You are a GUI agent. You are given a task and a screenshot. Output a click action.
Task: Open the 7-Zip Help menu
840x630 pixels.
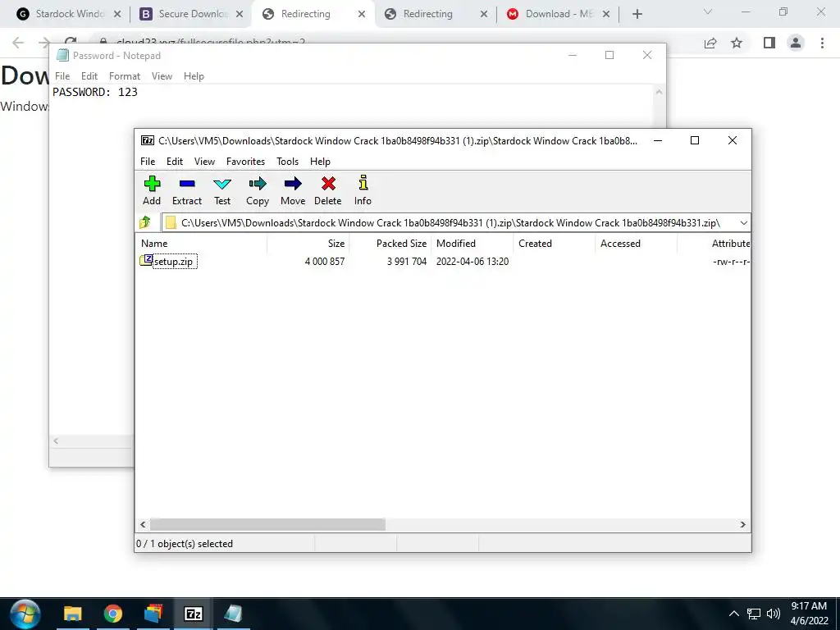pos(320,162)
